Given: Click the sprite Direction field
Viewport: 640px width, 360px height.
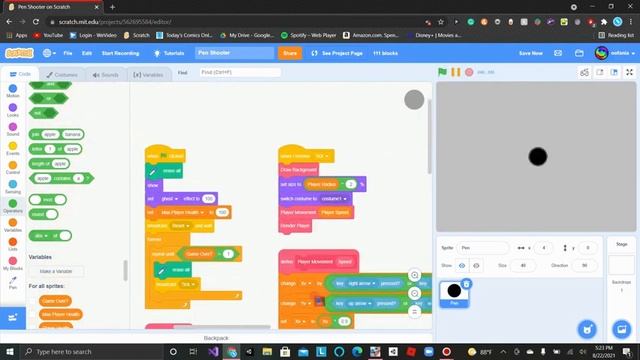Looking at the screenshot, I should point(584,266).
